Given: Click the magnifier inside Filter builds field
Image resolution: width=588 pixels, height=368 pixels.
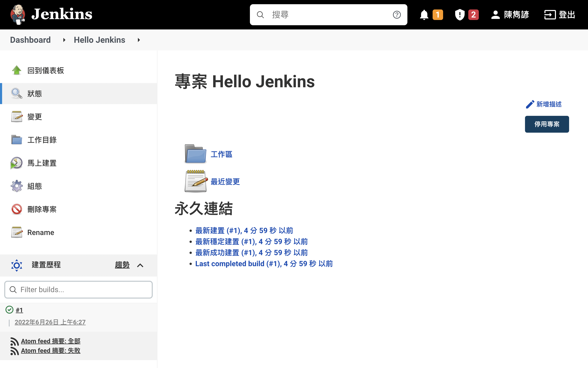Looking at the screenshot, I should click(13, 290).
